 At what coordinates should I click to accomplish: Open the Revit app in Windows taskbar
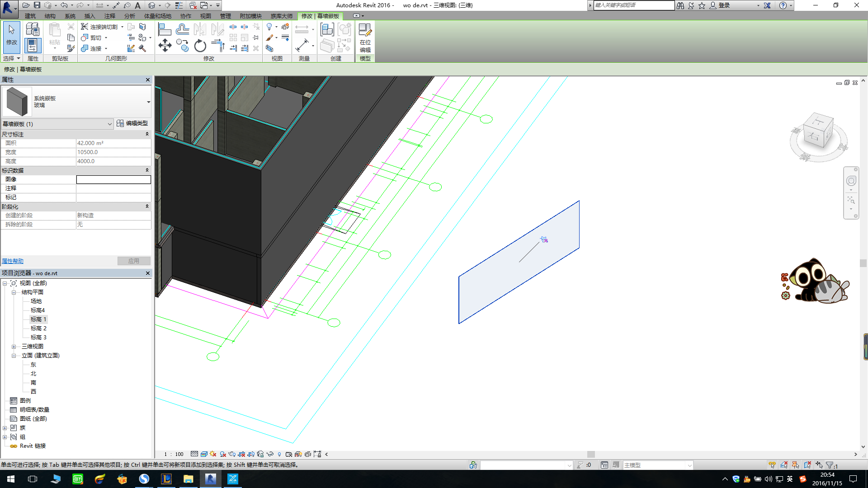tap(210, 479)
